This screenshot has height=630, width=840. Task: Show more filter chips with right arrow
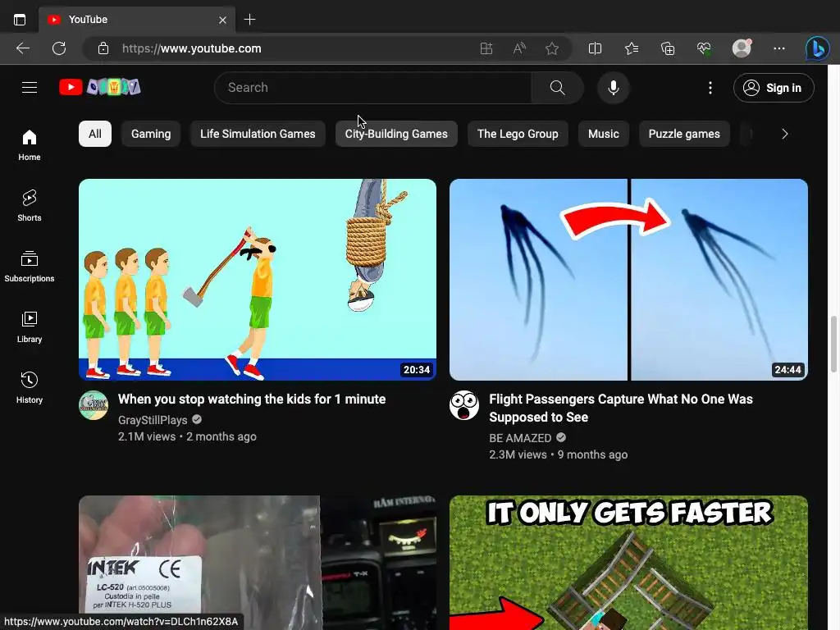785,134
